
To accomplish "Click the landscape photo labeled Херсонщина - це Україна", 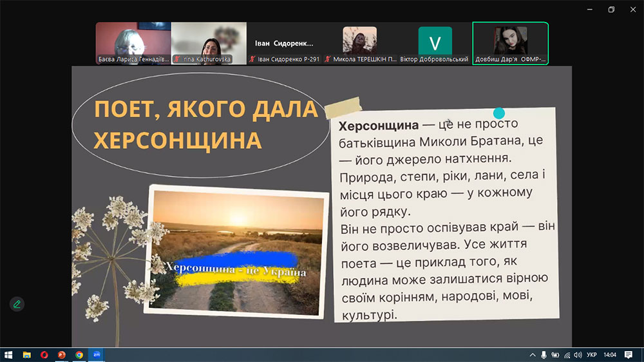I will 237,251.
